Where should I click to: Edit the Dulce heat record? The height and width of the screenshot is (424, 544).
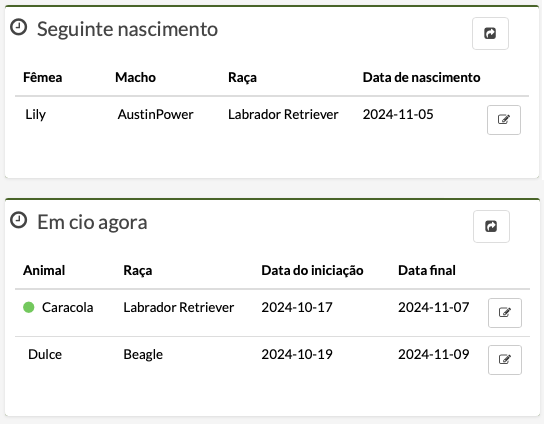[x=505, y=359]
